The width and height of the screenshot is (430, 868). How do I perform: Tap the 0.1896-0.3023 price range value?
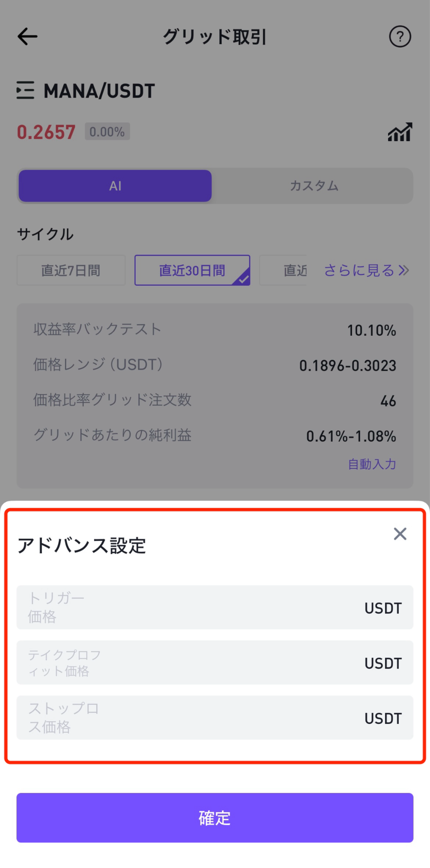click(x=348, y=365)
